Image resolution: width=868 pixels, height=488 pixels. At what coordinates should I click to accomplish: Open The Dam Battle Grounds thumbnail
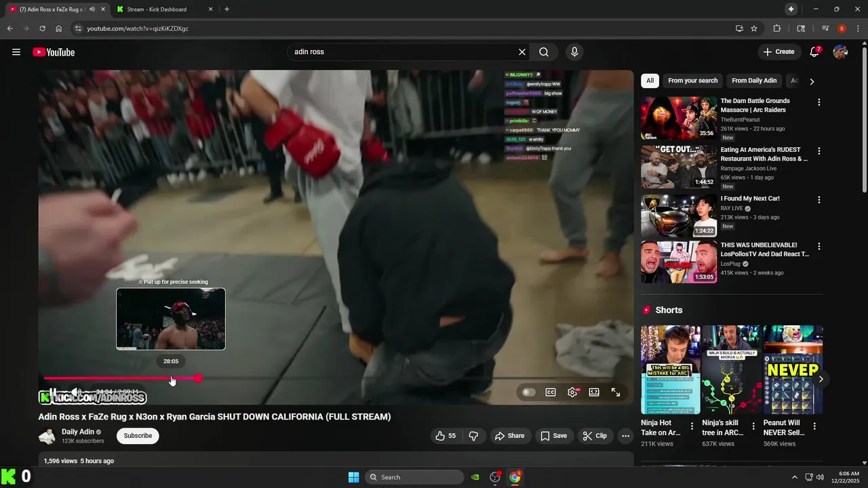tap(679, 119)
